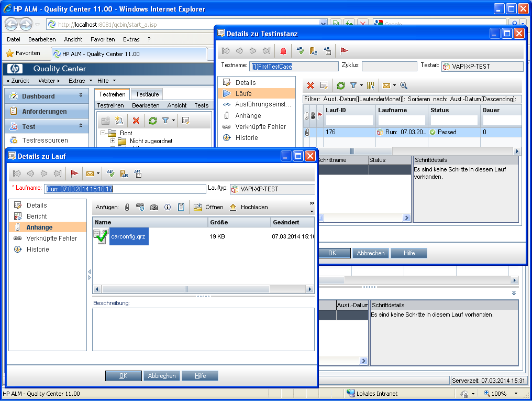This screenshot has width=532, height=401.
Task: Open the mail dropdown arrow in Details zu Lauf
Action: [x=98, y=174]
